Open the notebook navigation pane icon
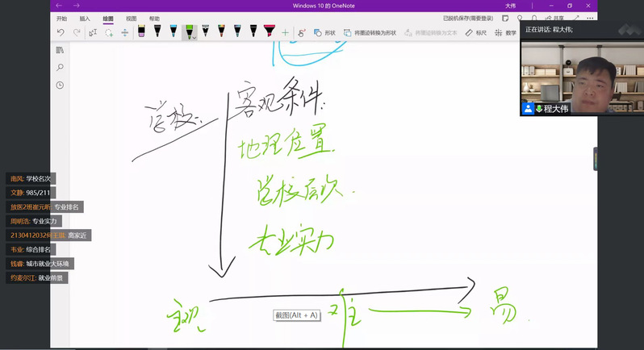 pos(60,50)
